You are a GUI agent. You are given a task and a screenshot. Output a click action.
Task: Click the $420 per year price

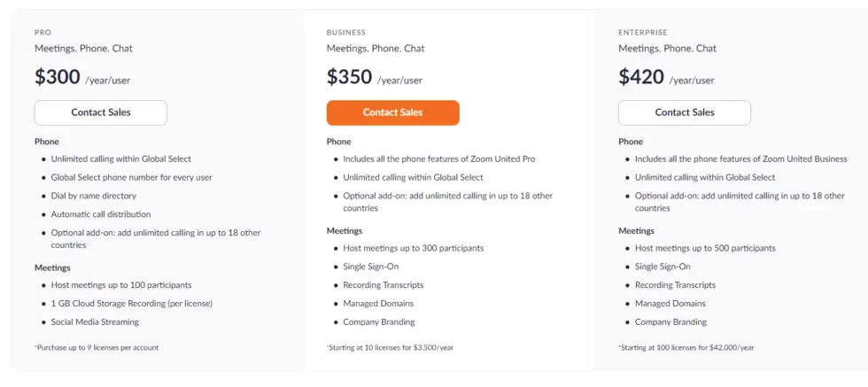tap(641, 77)
